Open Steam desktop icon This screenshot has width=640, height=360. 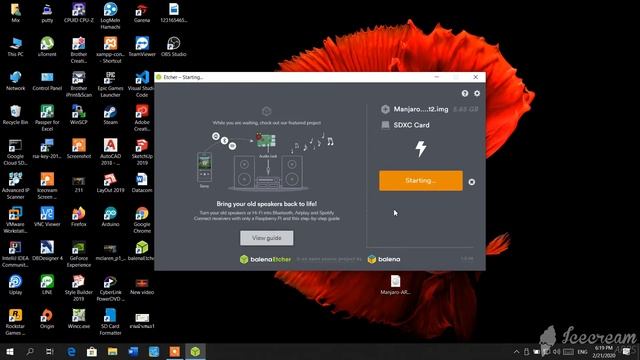[x=110, y=115]
